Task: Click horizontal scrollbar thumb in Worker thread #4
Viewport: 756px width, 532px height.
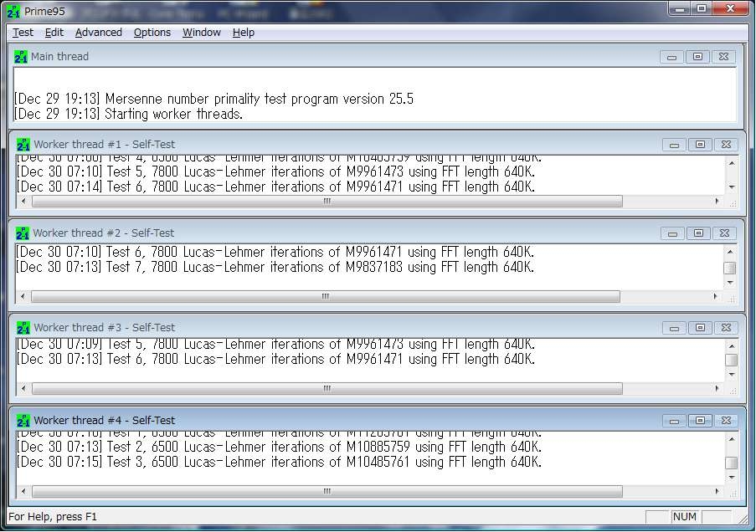Action: (x=327, y=492)
